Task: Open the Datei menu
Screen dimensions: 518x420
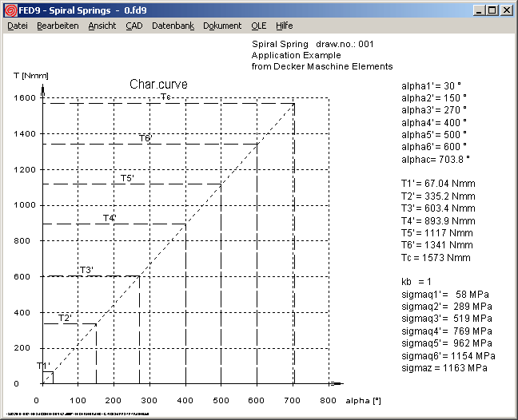Action: (17, 26)
